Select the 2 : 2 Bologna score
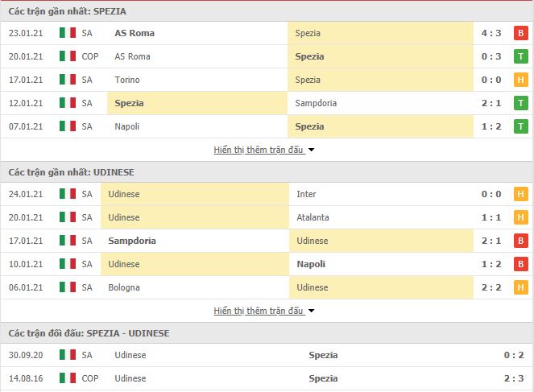534x392 pixels. 491,287
